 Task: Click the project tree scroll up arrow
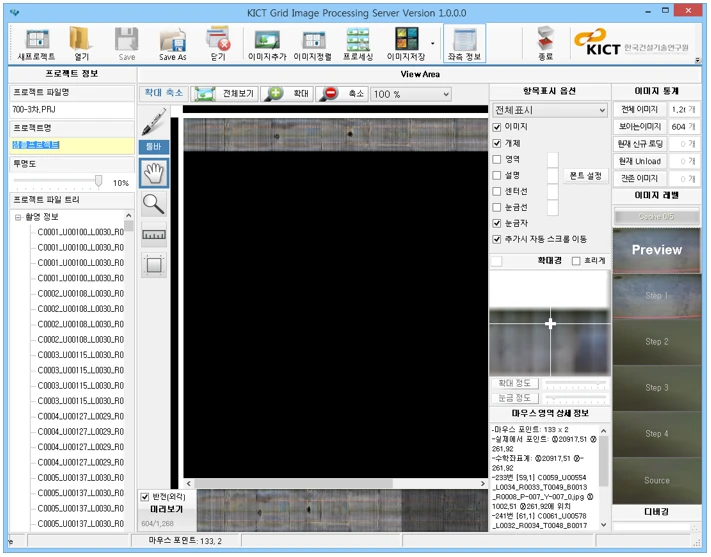click(129, 215)
